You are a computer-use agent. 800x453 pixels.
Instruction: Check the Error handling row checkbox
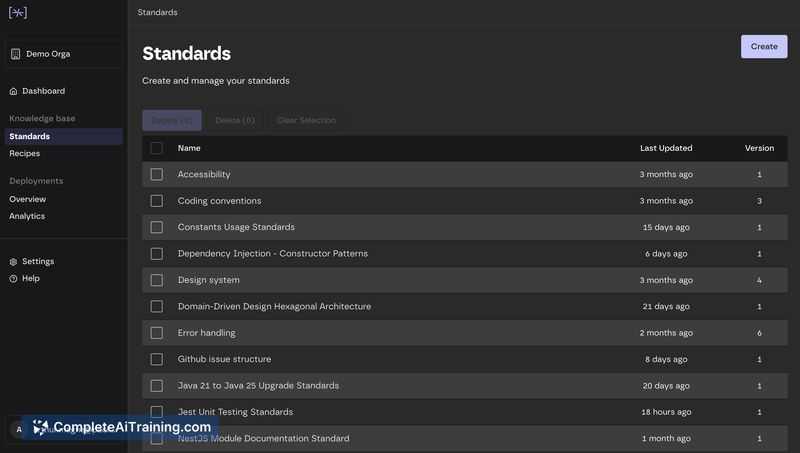(x=157, y=333)
